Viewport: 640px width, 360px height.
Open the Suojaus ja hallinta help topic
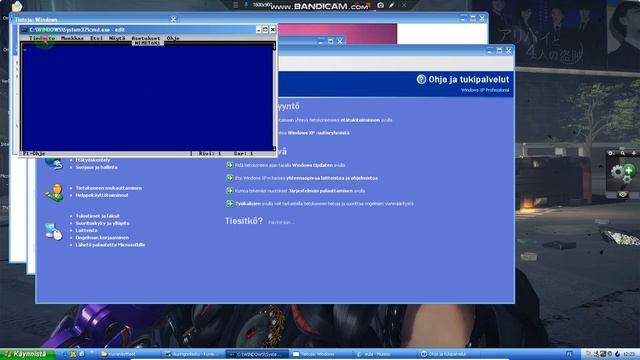click(x=96, y=167)
